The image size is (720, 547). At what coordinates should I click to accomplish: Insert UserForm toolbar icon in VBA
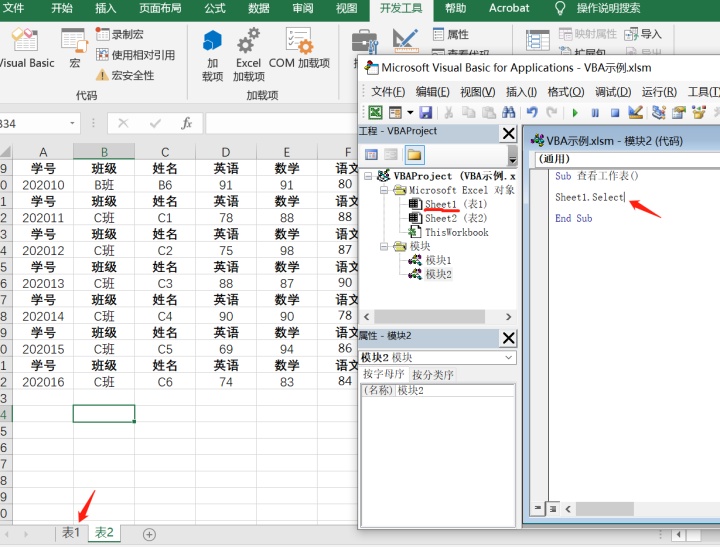click(x=395, y=112)
